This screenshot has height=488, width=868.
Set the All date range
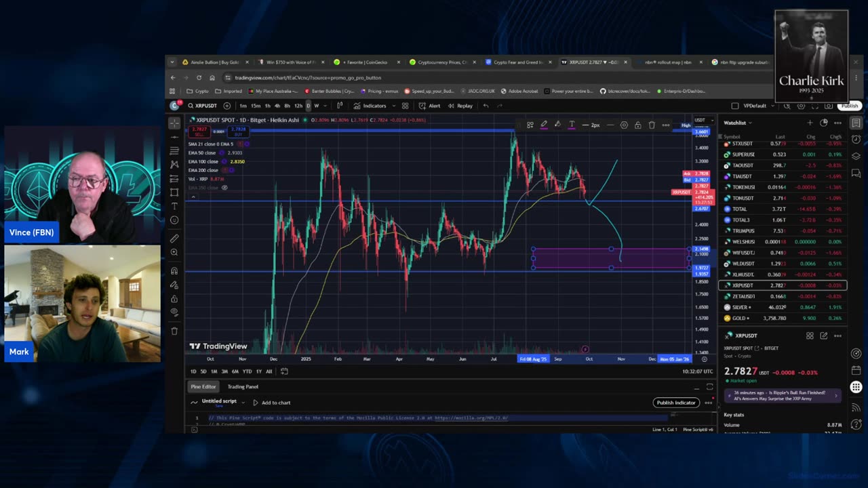coord(269,371)
